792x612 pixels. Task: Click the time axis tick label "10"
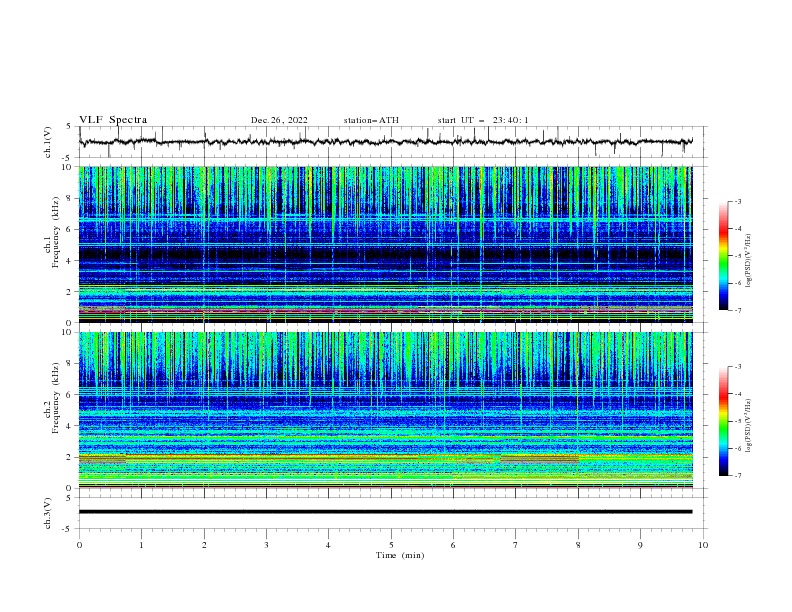[x=703, y=545]
